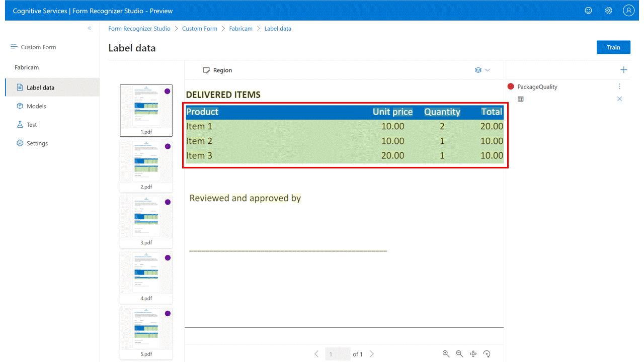Click the Train button
The width and height of the screenshot is (644, 362).
point(613,47)
